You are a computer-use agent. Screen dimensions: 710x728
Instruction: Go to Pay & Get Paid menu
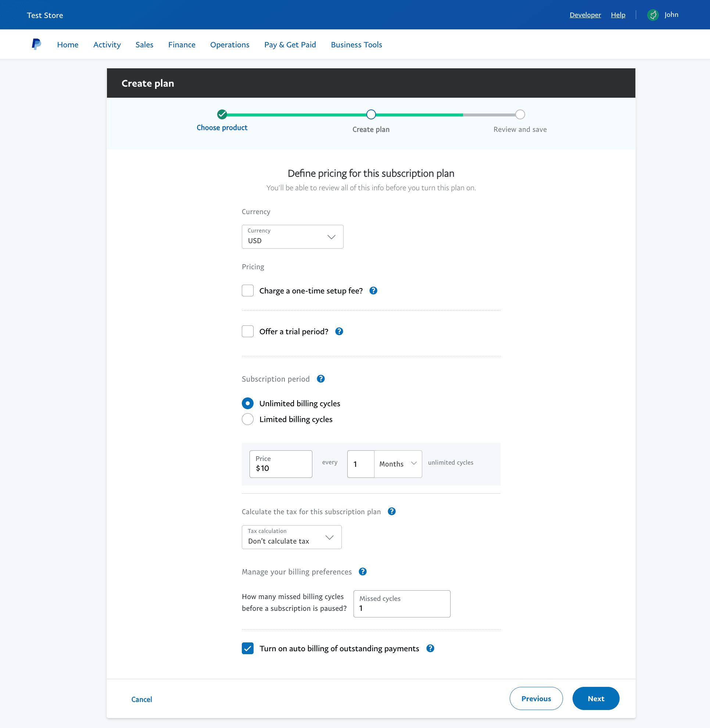coord(290,44)
